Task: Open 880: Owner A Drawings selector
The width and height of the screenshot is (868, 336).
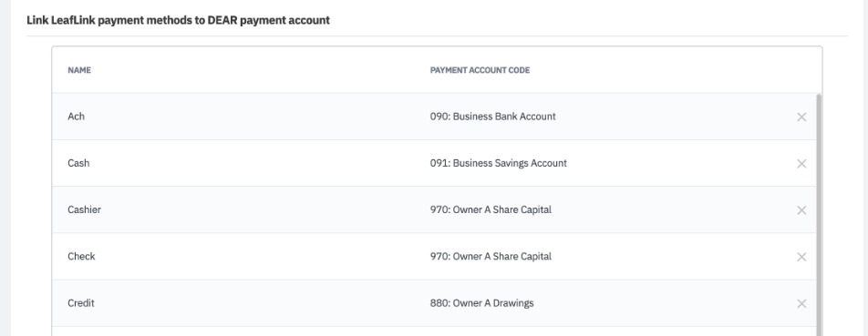Action: [481, 303]
